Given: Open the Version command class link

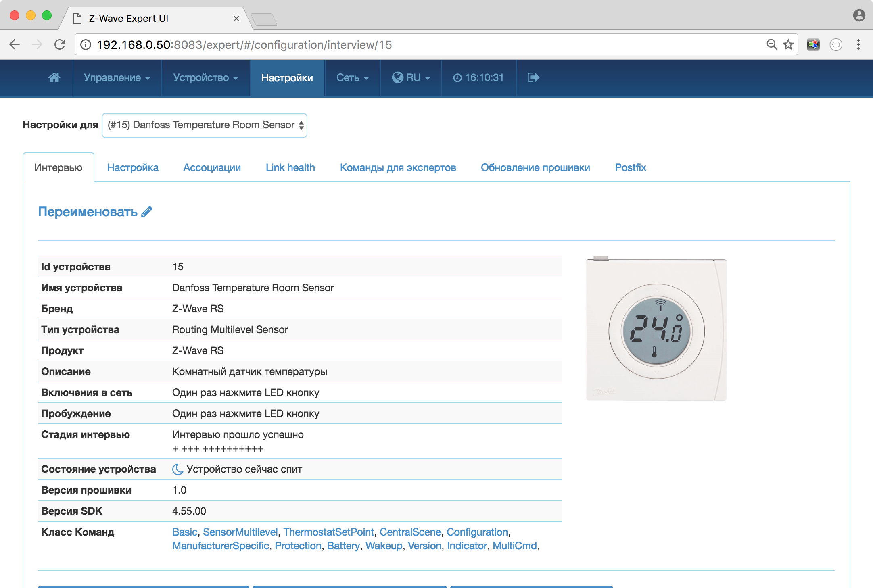Looking at the screenshot, I should 425,546.
